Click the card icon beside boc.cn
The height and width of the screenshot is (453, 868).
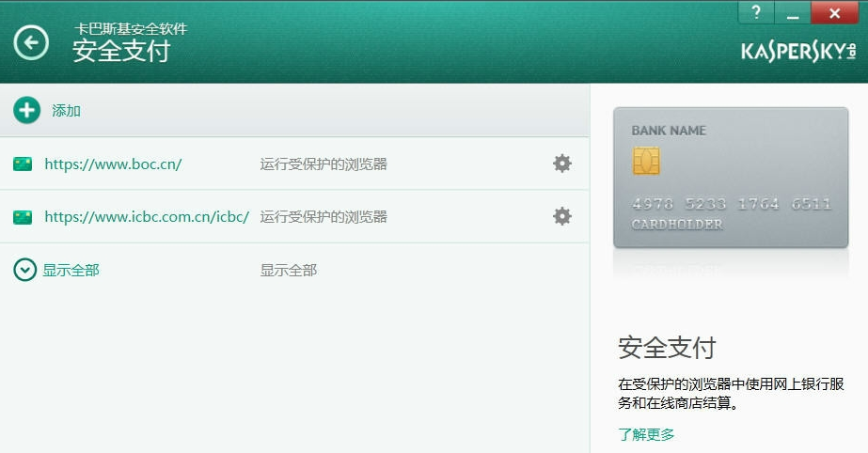(x=23, y=164)
